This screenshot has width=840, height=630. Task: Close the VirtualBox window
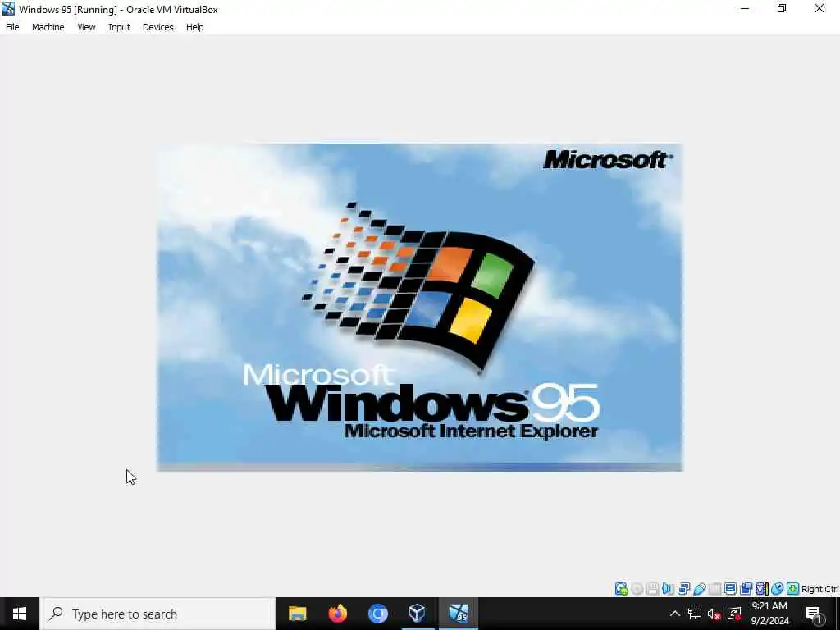coord(819,8)
